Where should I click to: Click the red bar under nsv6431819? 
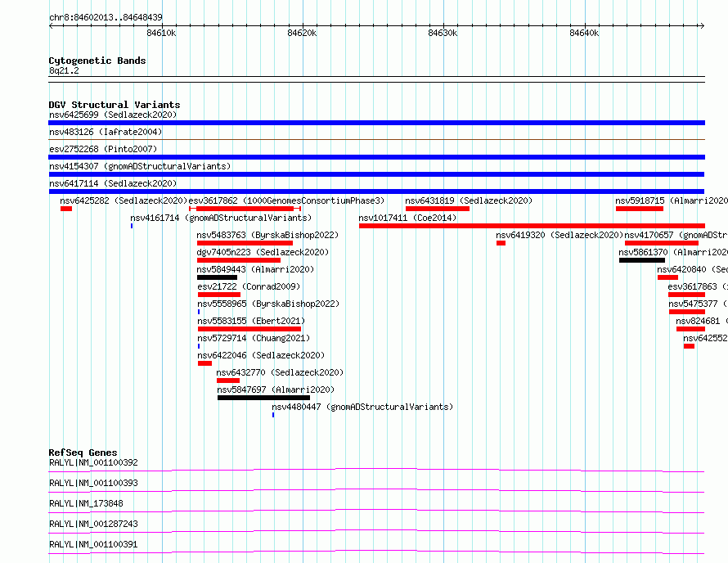(x=438, y=209)
